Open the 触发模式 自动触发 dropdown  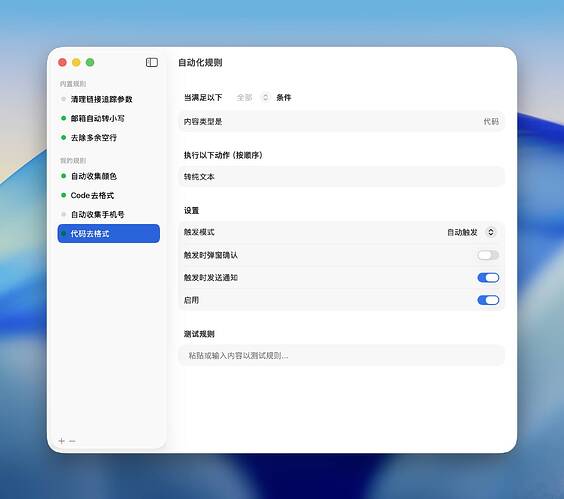471,232
